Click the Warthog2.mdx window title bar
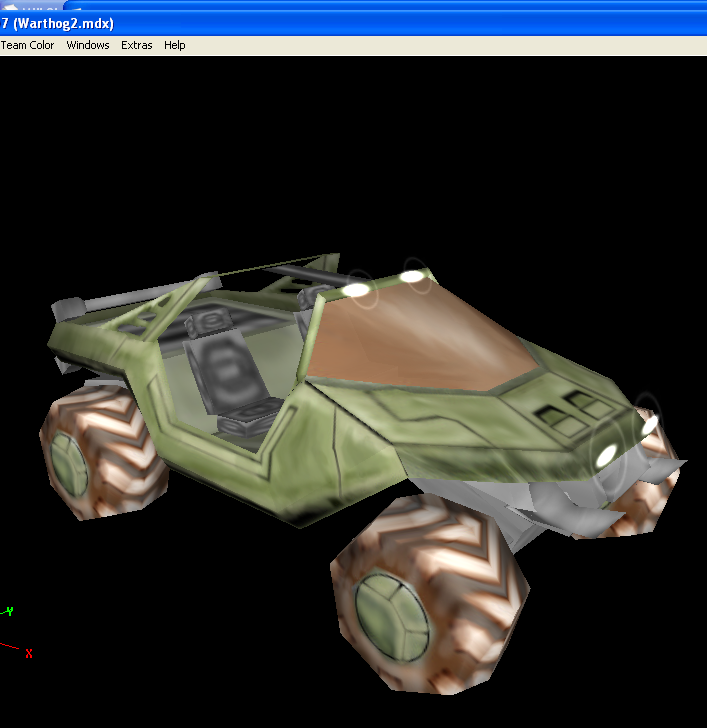 tap(353, 23)
